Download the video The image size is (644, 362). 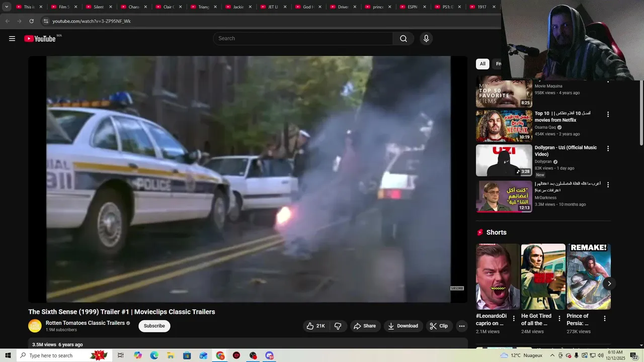pos(403,326)
